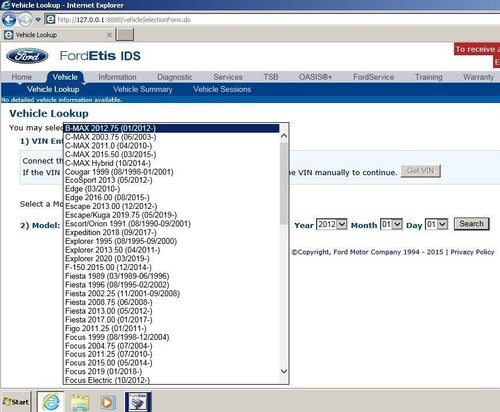
Task: Open the Services menu tab
Action: [x=228, y=77]
